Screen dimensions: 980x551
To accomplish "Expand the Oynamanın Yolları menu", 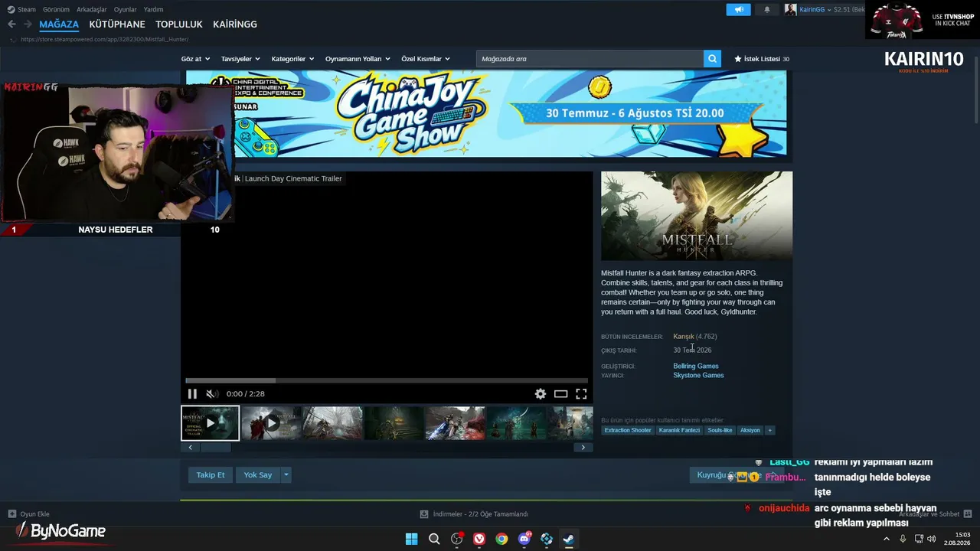I will point(358,59).
